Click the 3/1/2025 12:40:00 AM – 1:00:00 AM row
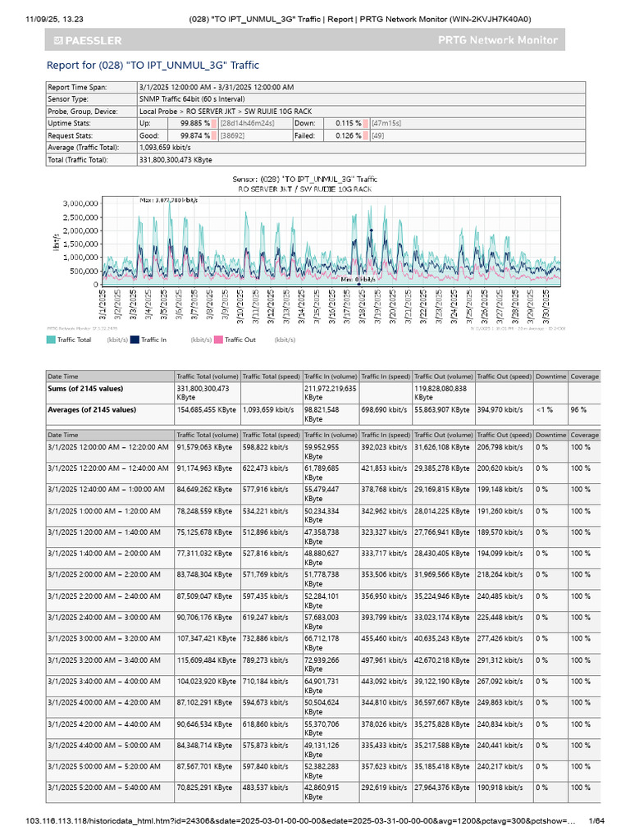Image resolution: width=630 pixels, height=840 pixels. pyautogui.click(x=323, y=495)
